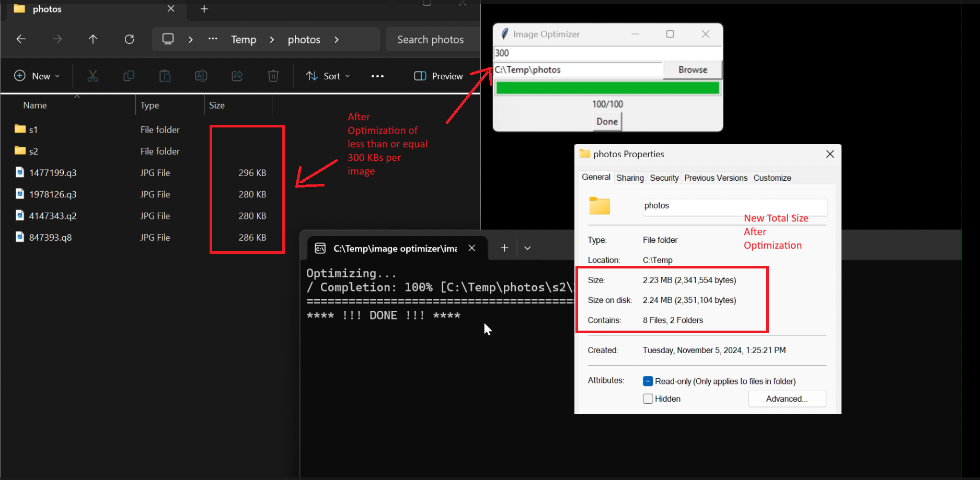
Task: Go up one folder level
Action: (93, 39)
